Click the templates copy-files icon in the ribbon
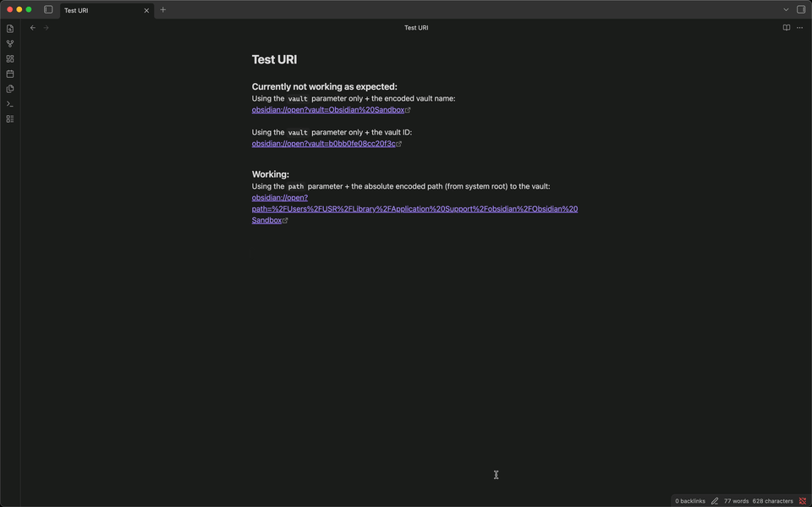 tap(10, 89)
